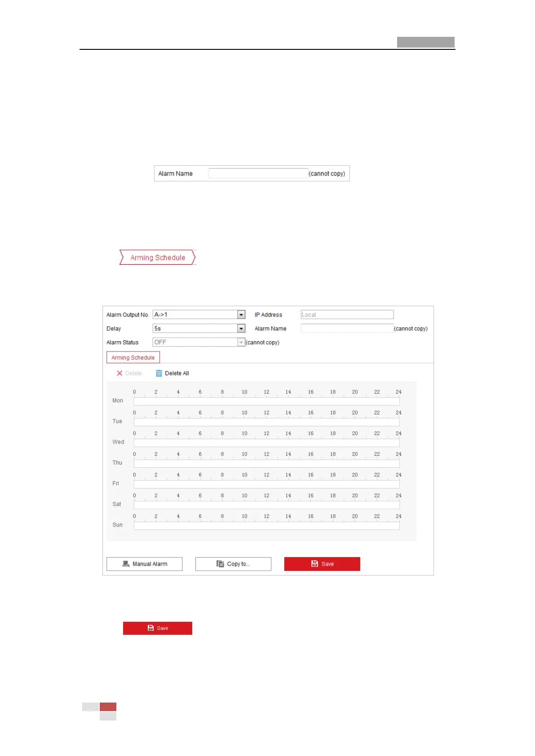Click the standalone Alarm Name input box
The width and height of the screenshot is (535, 756).
click(x=258, y=173)
